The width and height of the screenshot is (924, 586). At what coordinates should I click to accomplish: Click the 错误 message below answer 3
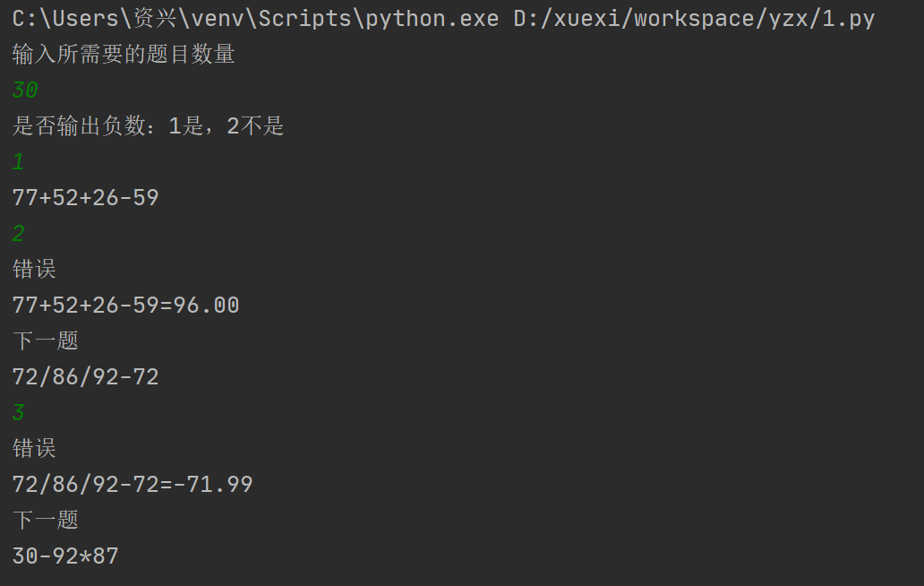click(x=34, y=449)
